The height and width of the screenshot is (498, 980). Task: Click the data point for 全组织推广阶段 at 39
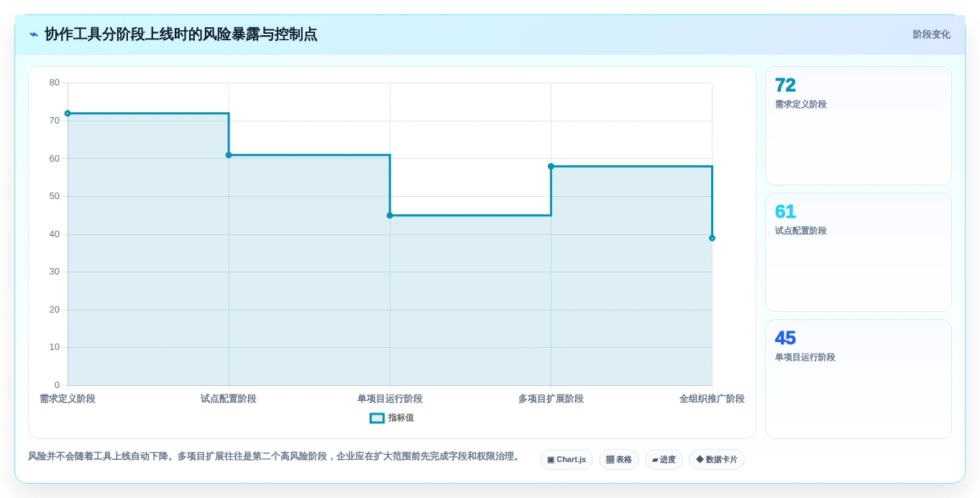pos(712,239)
